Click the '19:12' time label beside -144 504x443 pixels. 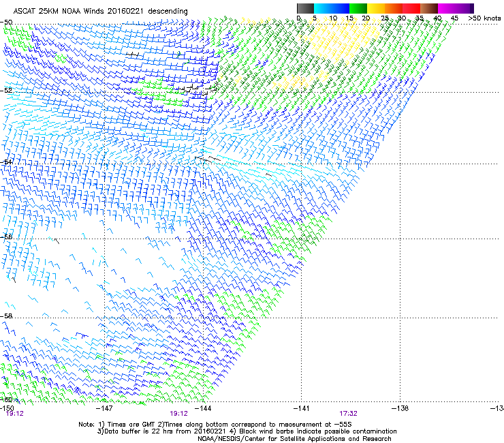(x=178, y=414)
